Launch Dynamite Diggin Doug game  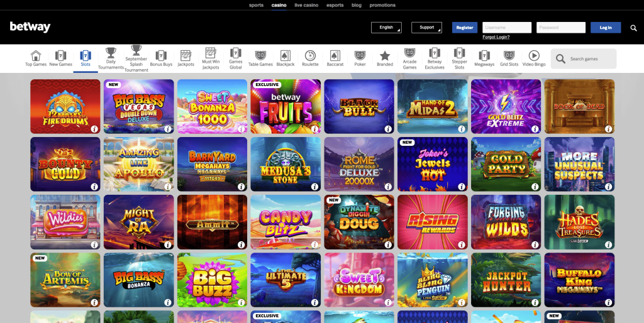point(359,222)
